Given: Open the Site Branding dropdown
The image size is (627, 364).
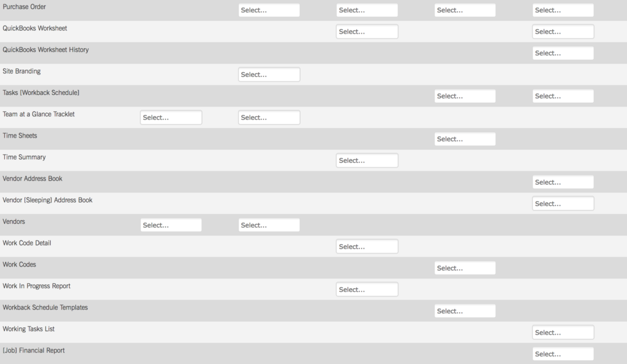Looking at the screenshot, I should pos(269,74).
